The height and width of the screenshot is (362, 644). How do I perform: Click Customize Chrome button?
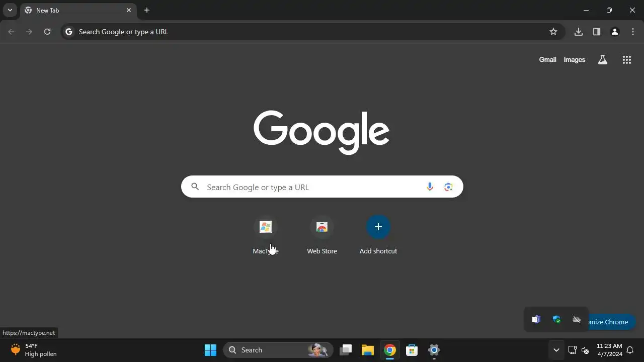coord(612,322)
